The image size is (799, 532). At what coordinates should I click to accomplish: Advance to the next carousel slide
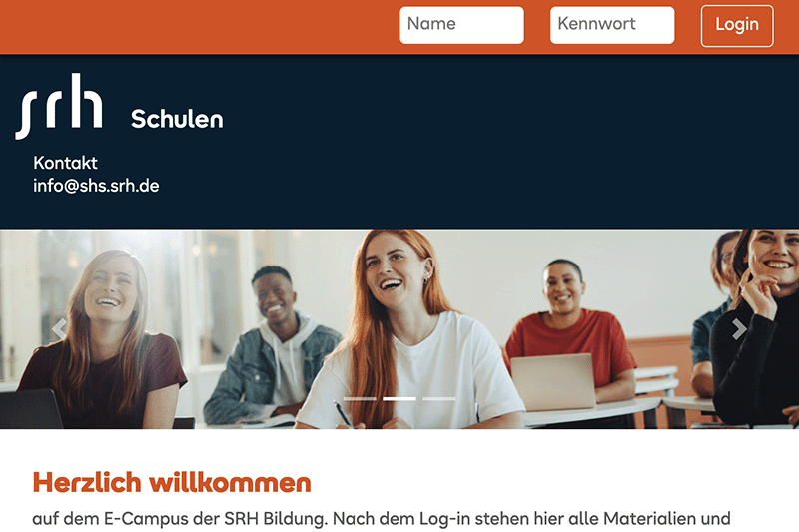pos(739,328)
